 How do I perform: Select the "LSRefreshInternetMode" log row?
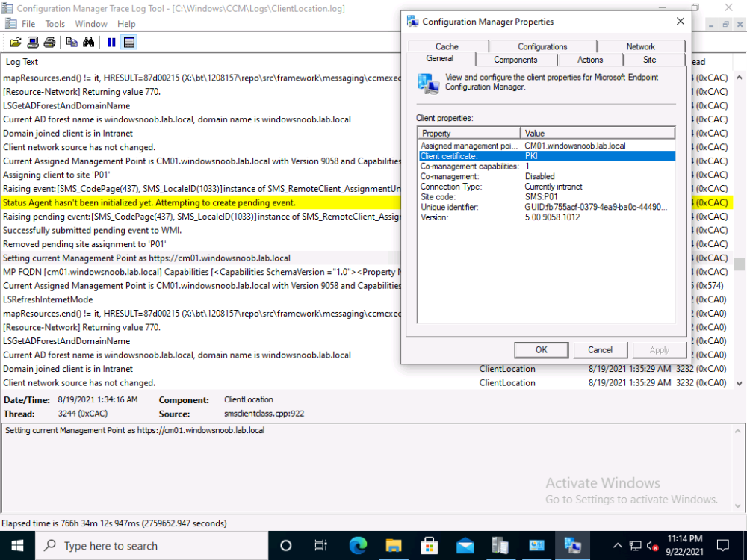201,299
